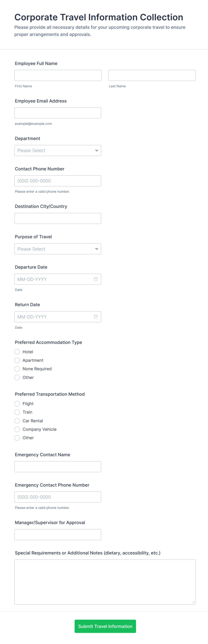Expand the Purpose of Travel dropdown
Image resolution: width=208 pixels, height=644 pixels.
click(57, 249)
